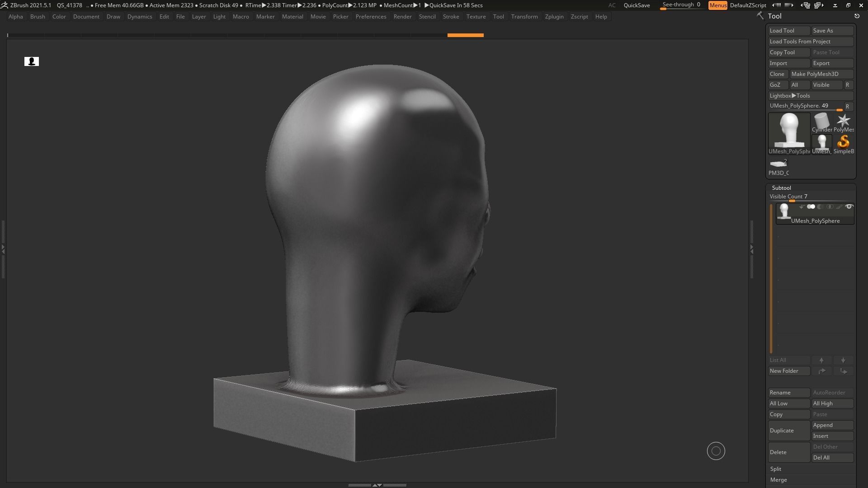Click the subtool subtract boolean icon
This screenshot has height=488, width=868.
coord(820,207)
